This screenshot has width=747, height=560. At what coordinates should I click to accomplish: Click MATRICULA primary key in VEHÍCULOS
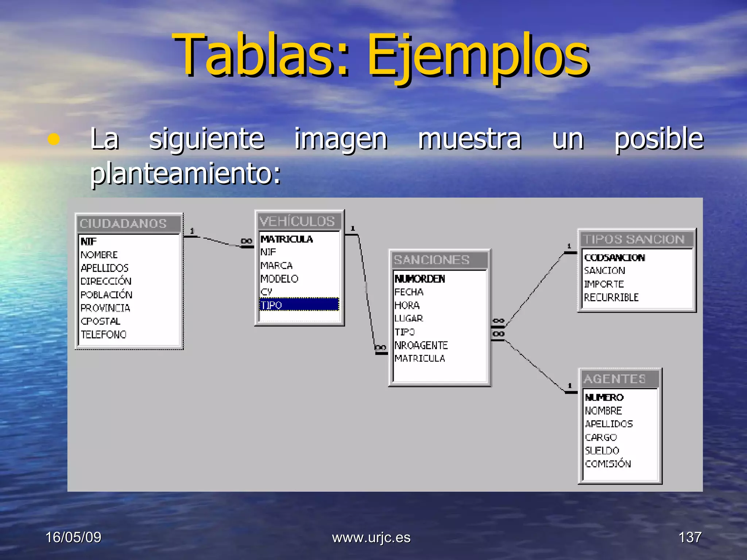coord(287,239)
